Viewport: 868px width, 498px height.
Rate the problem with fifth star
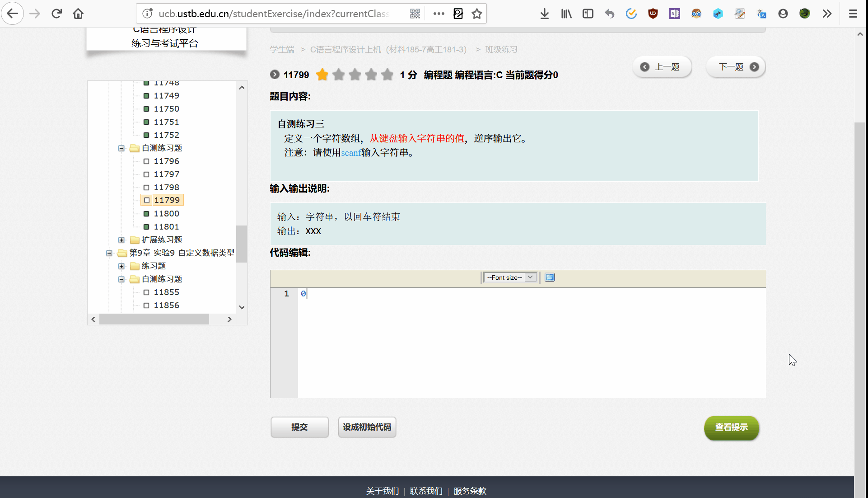[x=387, y=75]
